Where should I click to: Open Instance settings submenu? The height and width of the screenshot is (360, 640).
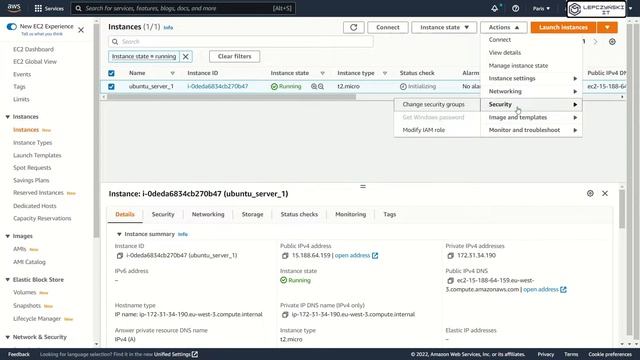pyautogui.click(x=531, y=78)
